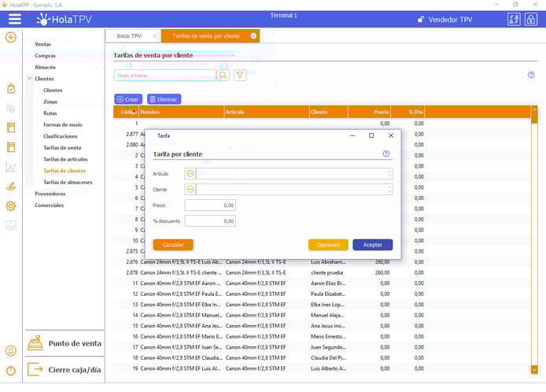Close the Inicio TPV tab
The height and width of the screenshot is (392, 546).
tap(154, 36)
